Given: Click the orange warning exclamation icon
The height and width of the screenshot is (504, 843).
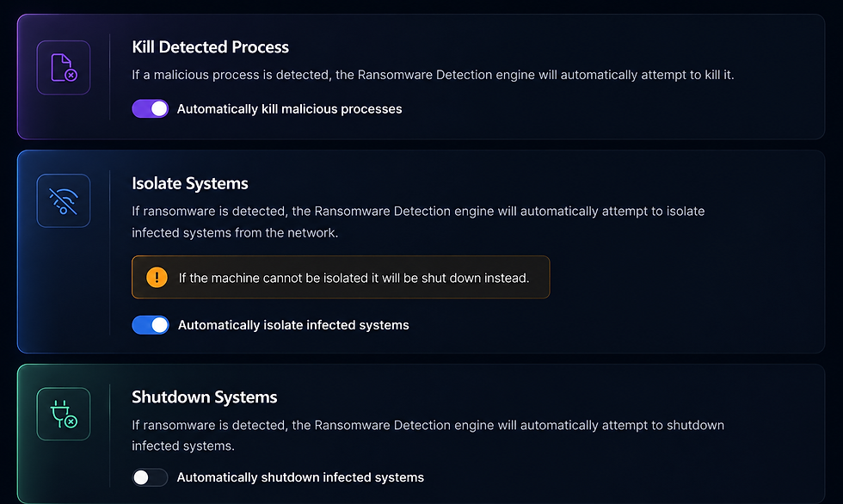Looking at the screenshot, I should coord(157,277).
